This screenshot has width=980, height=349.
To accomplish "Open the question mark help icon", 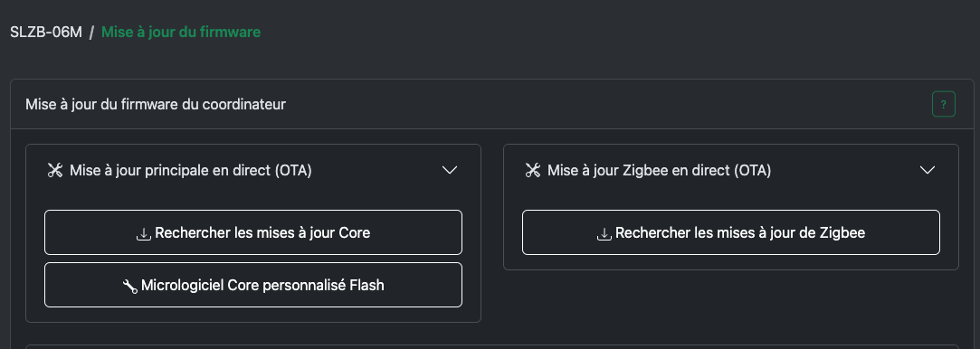I will pyautogui.click(x=943, y=104).
